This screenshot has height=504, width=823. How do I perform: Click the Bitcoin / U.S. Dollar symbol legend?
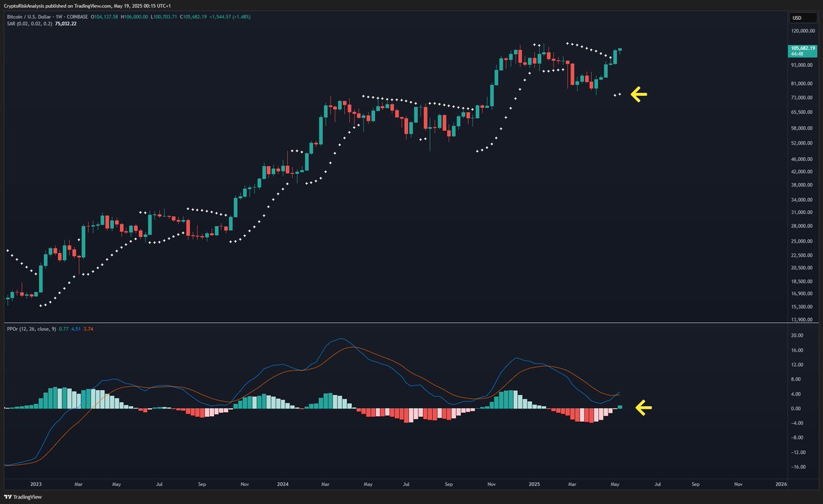(x=47, y=16)
